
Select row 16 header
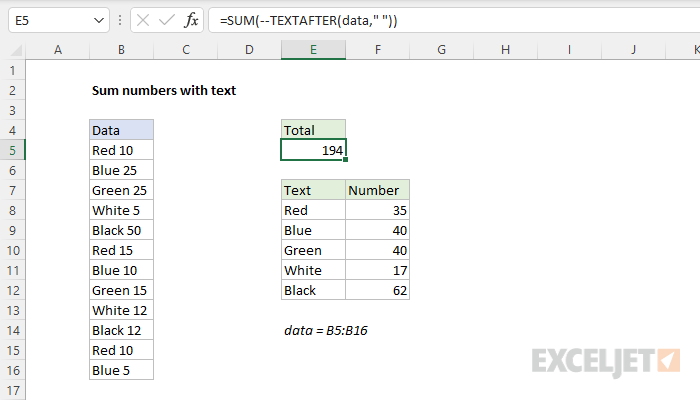point(12,371)
